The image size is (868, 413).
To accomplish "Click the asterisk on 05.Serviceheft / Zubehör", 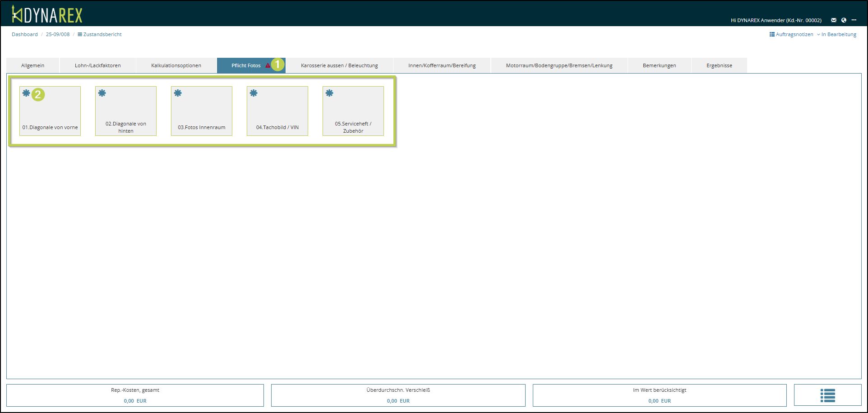I will (x=330, y=93).
